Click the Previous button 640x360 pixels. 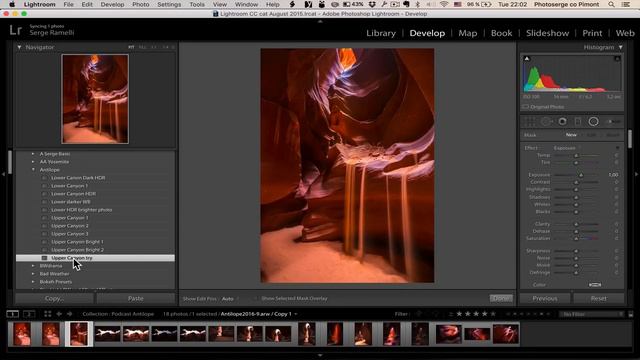[x=545, y=298]
